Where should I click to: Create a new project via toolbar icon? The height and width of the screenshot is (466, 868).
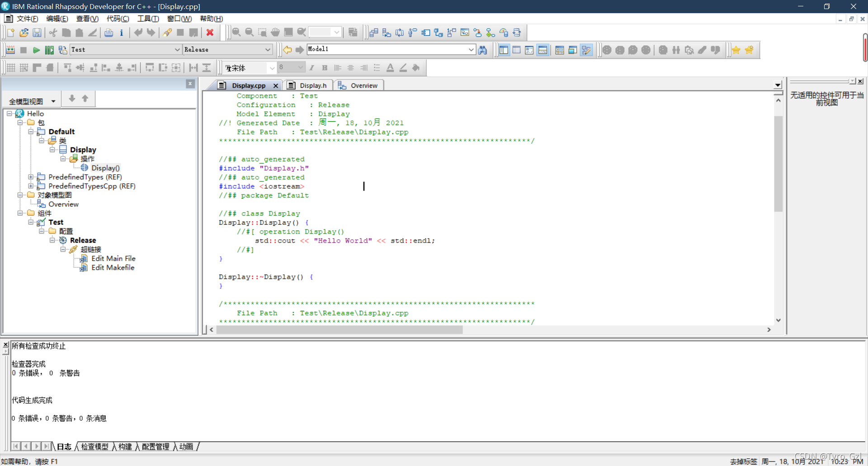click(11, 33)
